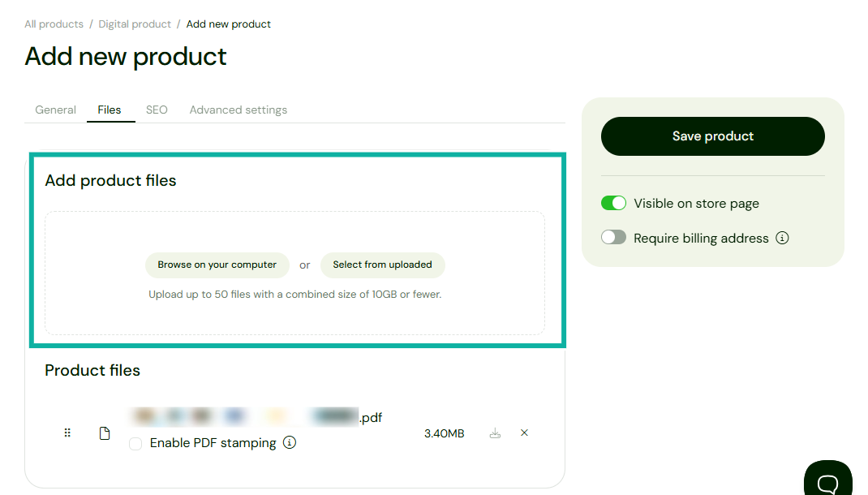
Task: Click the drag handle beside the PDF file
Action: click(x=67, y=432)
